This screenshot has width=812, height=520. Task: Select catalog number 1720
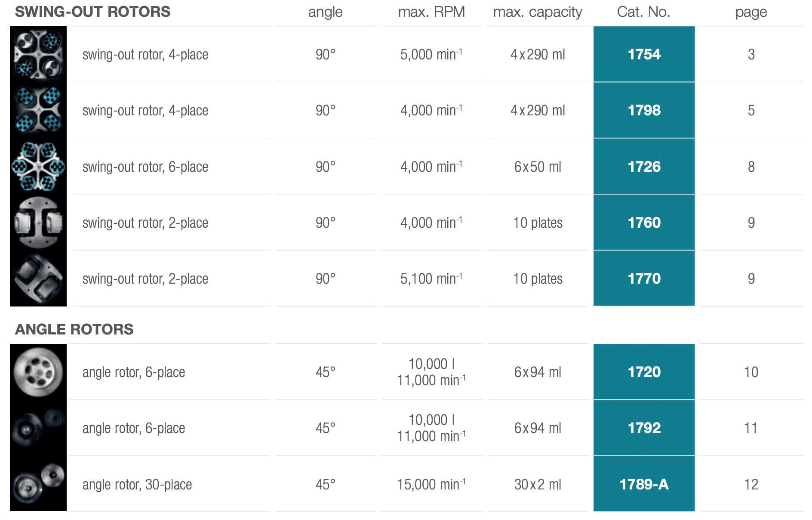(644, 372)
